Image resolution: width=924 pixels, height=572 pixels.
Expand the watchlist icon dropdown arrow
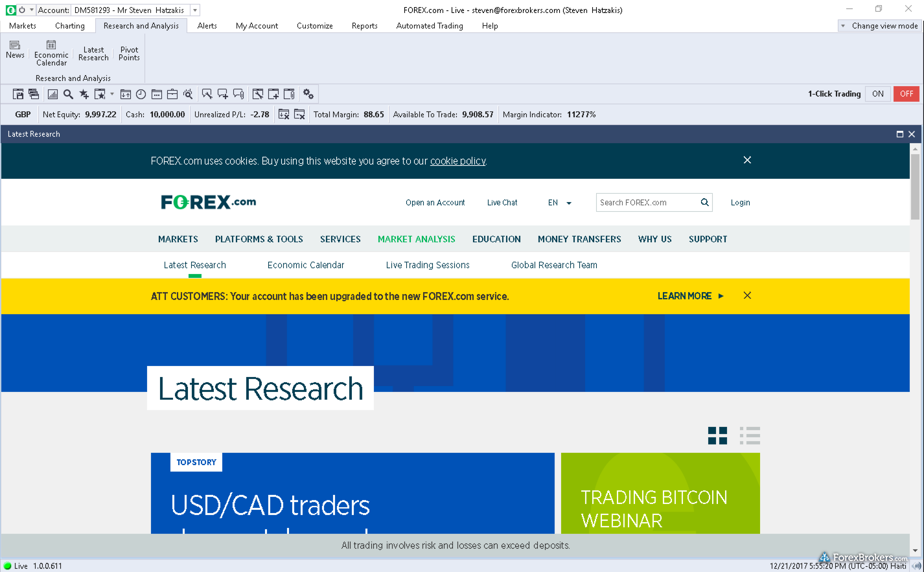(111, 94)
